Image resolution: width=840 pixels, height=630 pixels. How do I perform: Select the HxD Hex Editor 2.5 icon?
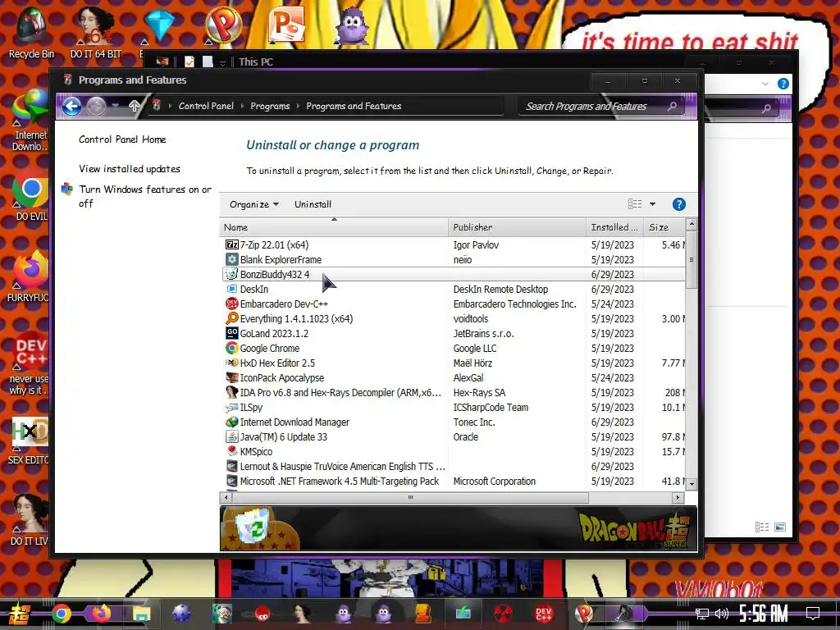tap(231, 363)
